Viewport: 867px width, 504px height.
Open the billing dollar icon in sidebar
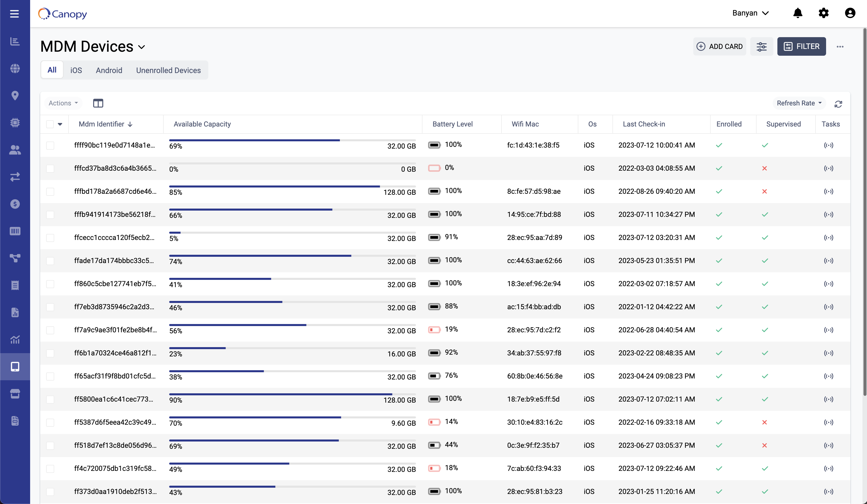(x=15, y=204)
